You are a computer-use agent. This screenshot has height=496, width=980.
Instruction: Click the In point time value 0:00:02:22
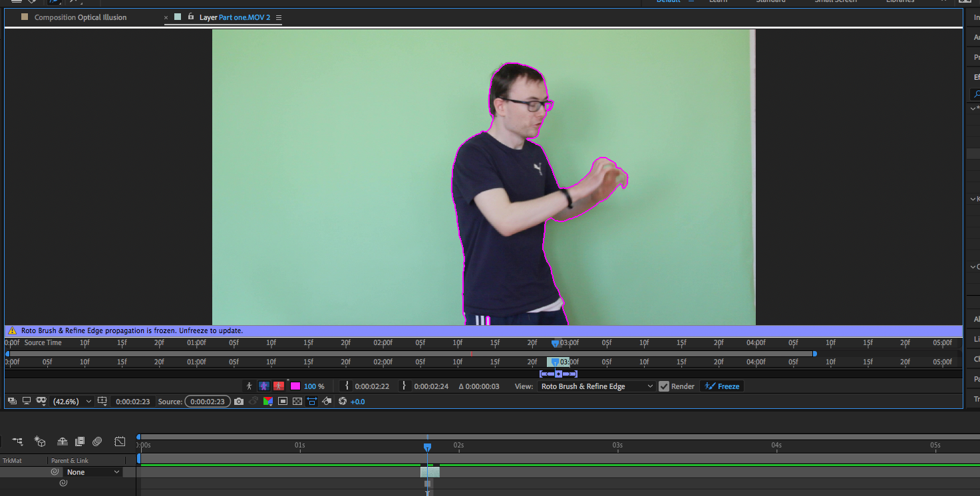pos(372,386)
